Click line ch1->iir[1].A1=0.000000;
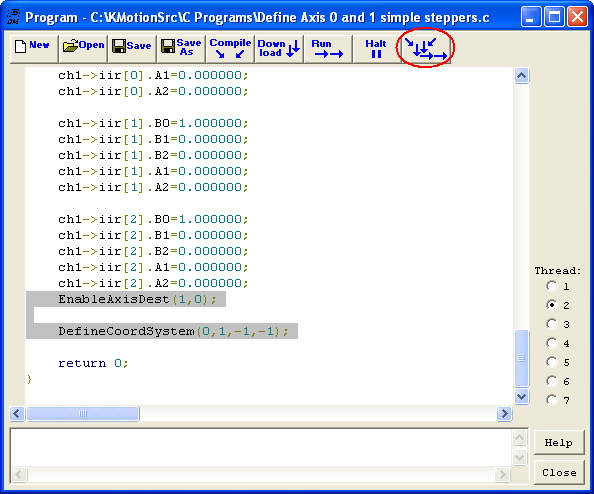The image size is (594, 494). [153, 171]
